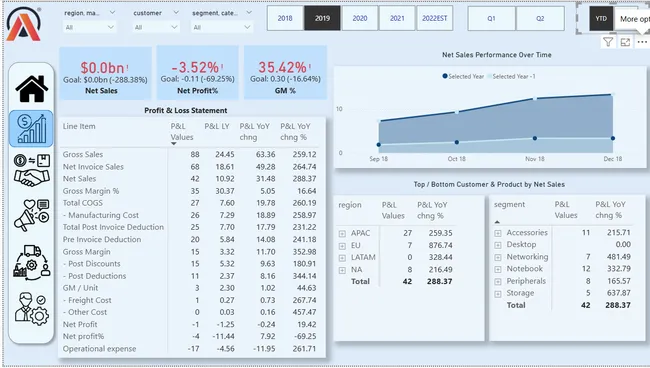This screenshot has height=368, width=650.
Task: Expand the NA region row
Action: click(342, 270)
